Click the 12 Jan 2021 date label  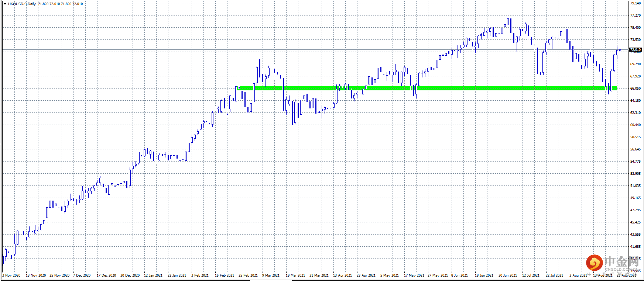coord(153,275)
